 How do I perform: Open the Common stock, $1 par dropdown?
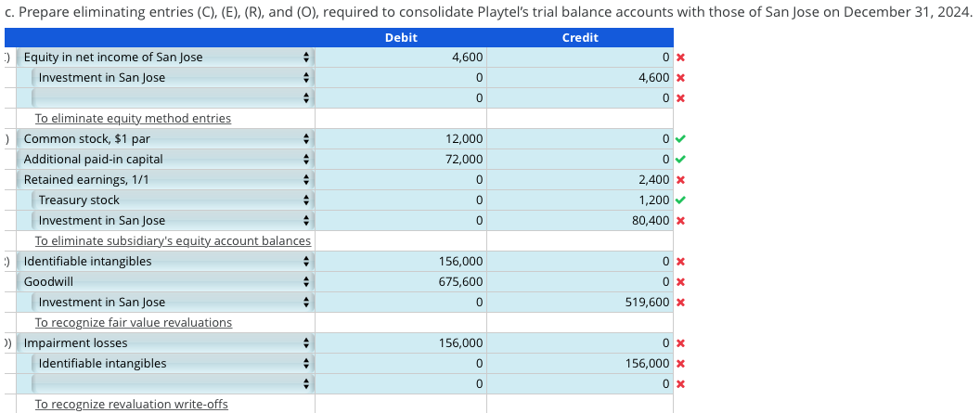point(165,138)
